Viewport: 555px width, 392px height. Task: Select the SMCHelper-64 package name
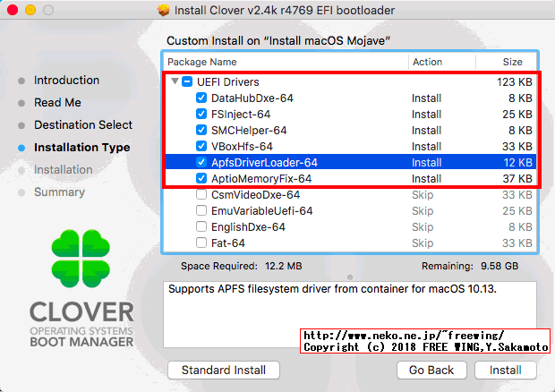[x=249, y=130]
